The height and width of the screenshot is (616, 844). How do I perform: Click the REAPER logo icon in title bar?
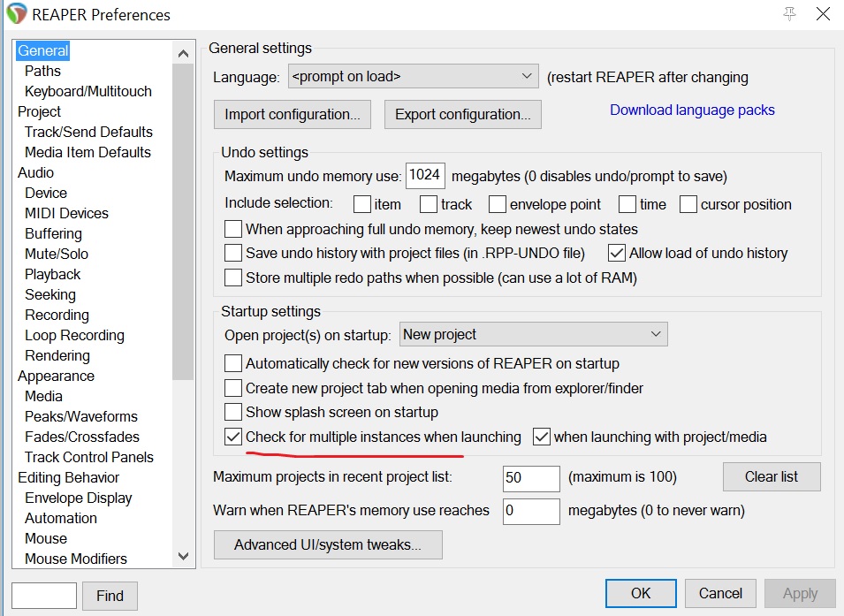(x=16, y=14)
